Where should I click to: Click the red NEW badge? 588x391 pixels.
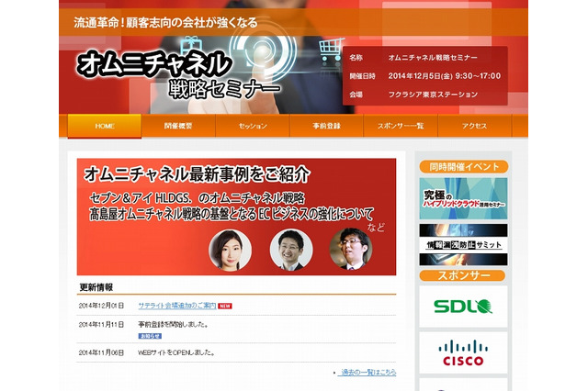(x=225, y=306)
